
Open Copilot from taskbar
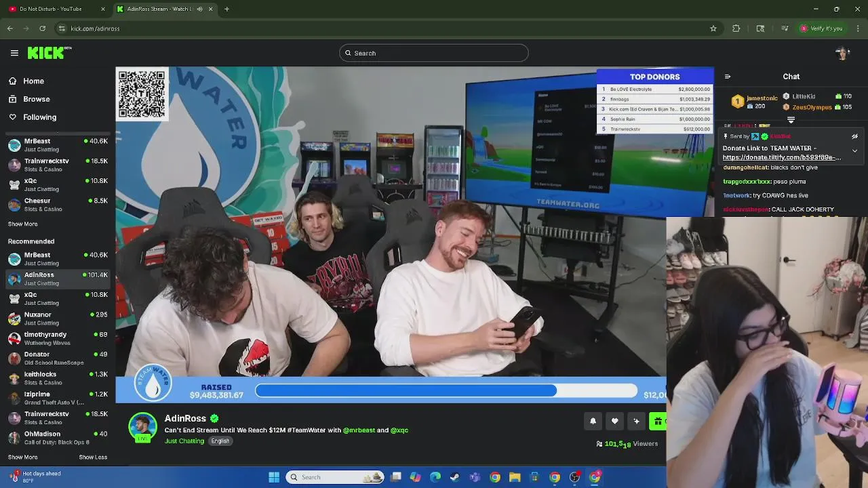point(415,477)
